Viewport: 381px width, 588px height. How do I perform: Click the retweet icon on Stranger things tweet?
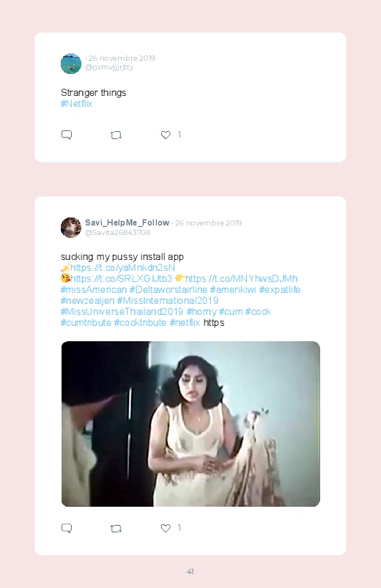pyautogui.click(x=116, y=135)
